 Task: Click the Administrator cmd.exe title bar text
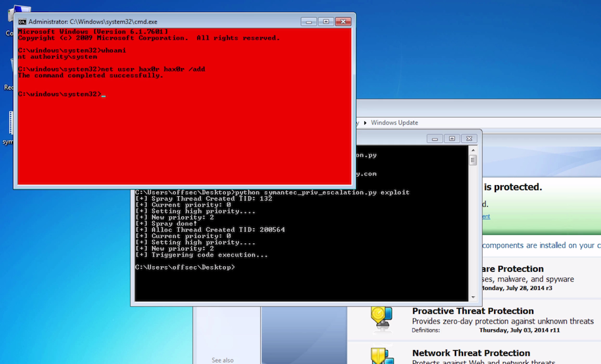pos(93,22)
